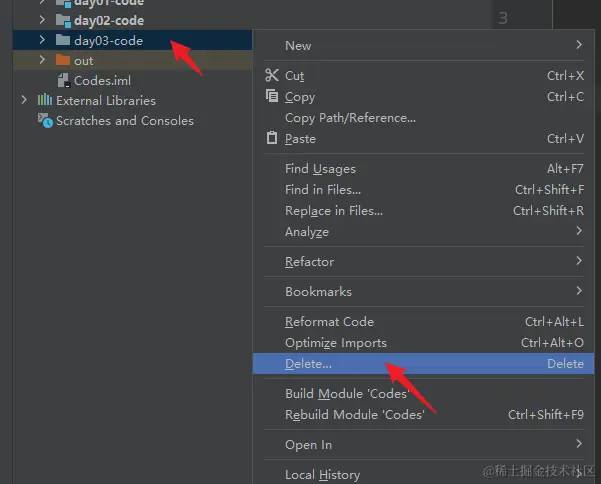Click line number 3 in editor gutter
The width and height of the screenshot is (601, 484).
tap(503, 18)
